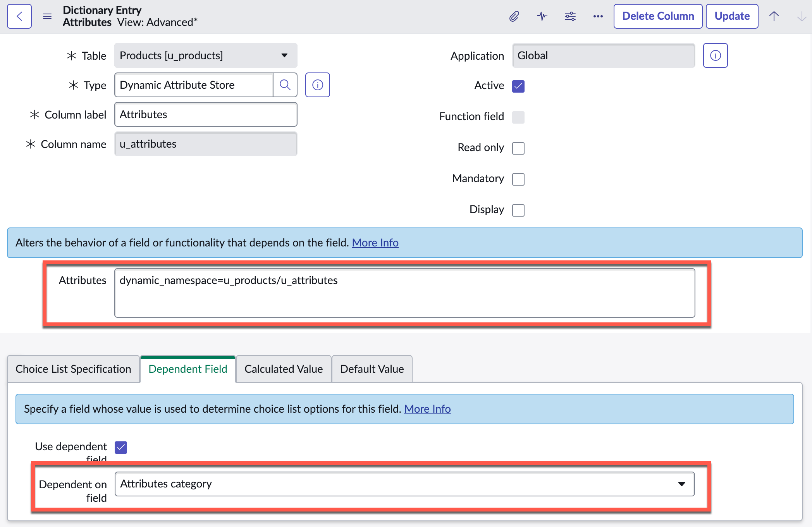Click the Update button

coord(732,16)
